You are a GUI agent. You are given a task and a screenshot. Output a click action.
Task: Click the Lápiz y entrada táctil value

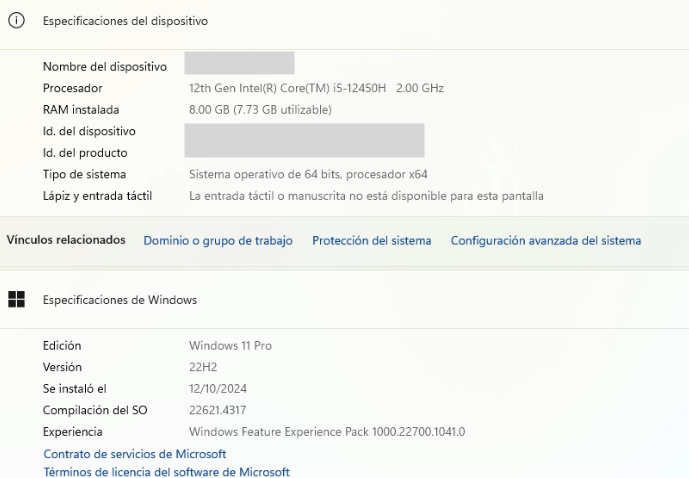(x=366, y=196)
